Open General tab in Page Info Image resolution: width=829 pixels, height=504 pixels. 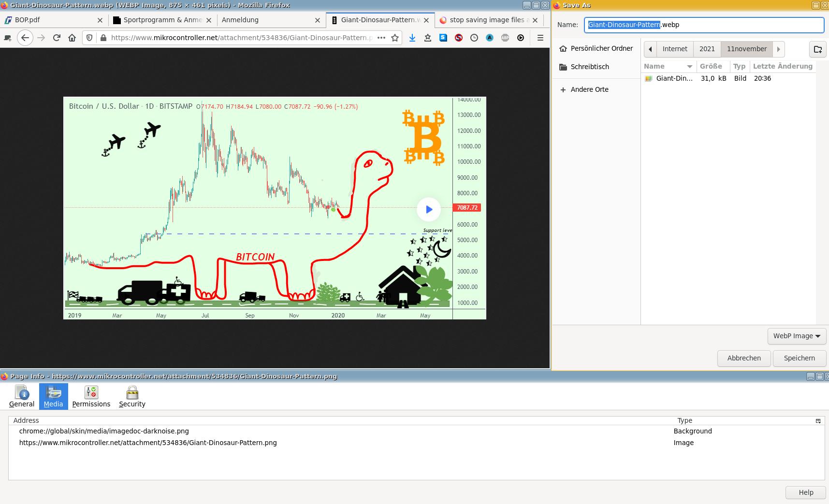click(x=22, y=397)
